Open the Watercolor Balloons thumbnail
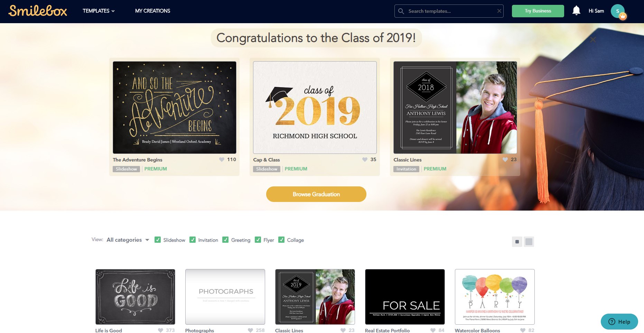 click(495, 297)
